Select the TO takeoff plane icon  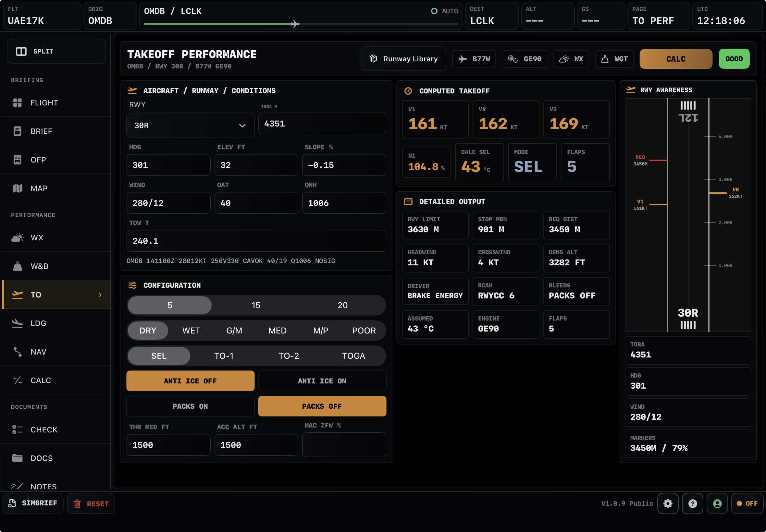coord(17,295)
